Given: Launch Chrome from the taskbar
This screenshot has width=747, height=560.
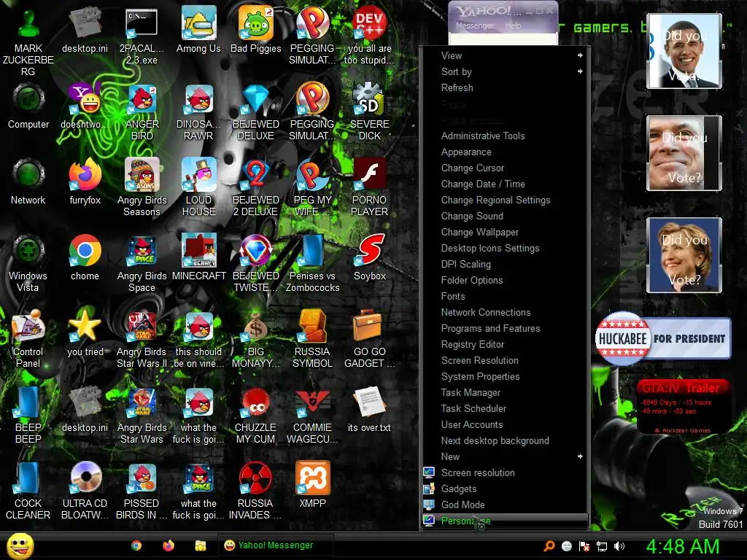Looking at the screenshot, I should click(x=136, y=545).
